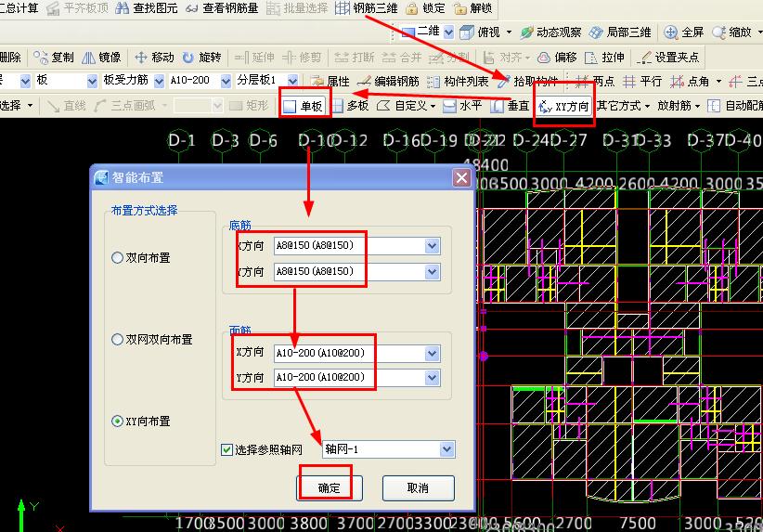Open 轴网-1 reference grid dropdown
The width and height of the screenshot is (763, 532).
pyautogui.click(x=446, y=449)
